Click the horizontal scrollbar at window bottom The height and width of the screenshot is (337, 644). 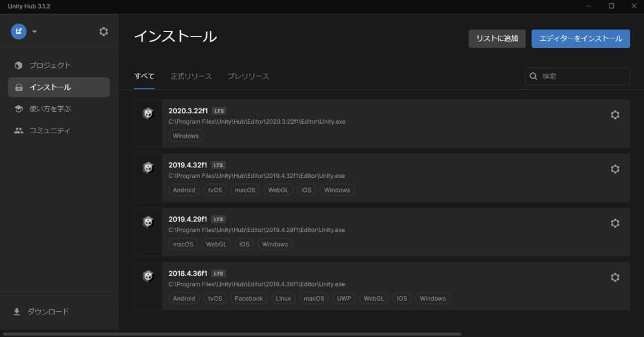[232, 334]
